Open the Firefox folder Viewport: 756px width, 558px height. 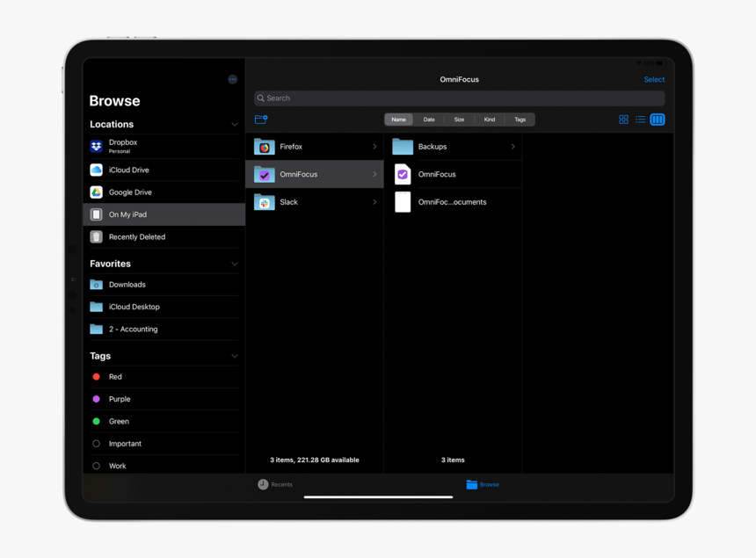pyautogui.click(x=315, y=147)
